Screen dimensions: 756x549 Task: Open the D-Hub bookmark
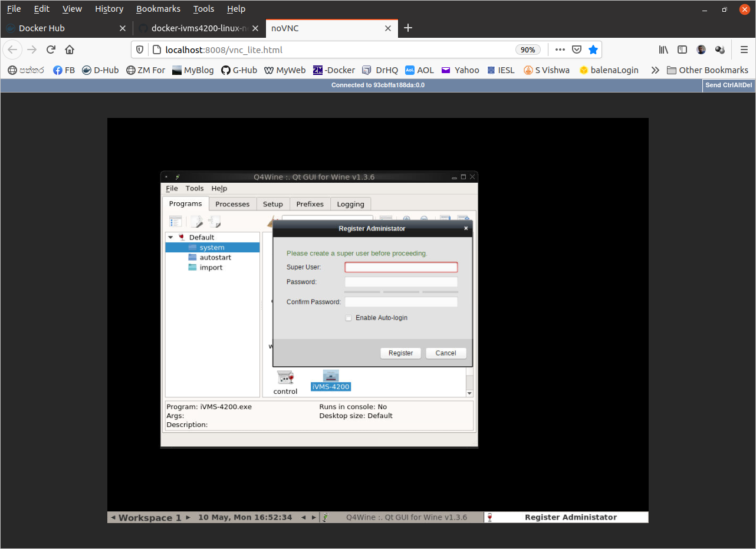[100, 70]
